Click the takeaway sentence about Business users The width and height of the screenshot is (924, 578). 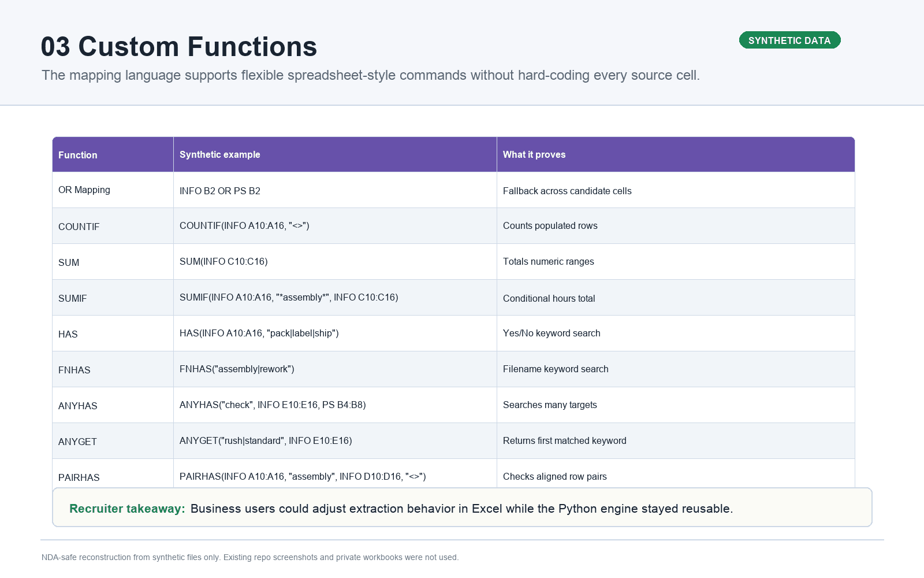461,509
